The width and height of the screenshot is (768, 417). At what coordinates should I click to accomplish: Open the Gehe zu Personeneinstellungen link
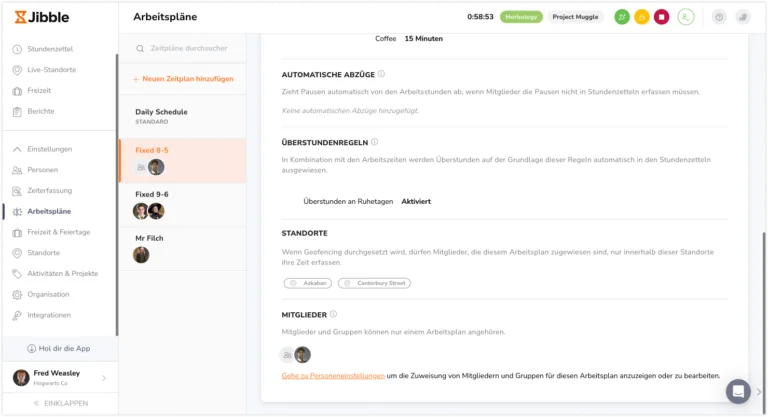[333, 376]
